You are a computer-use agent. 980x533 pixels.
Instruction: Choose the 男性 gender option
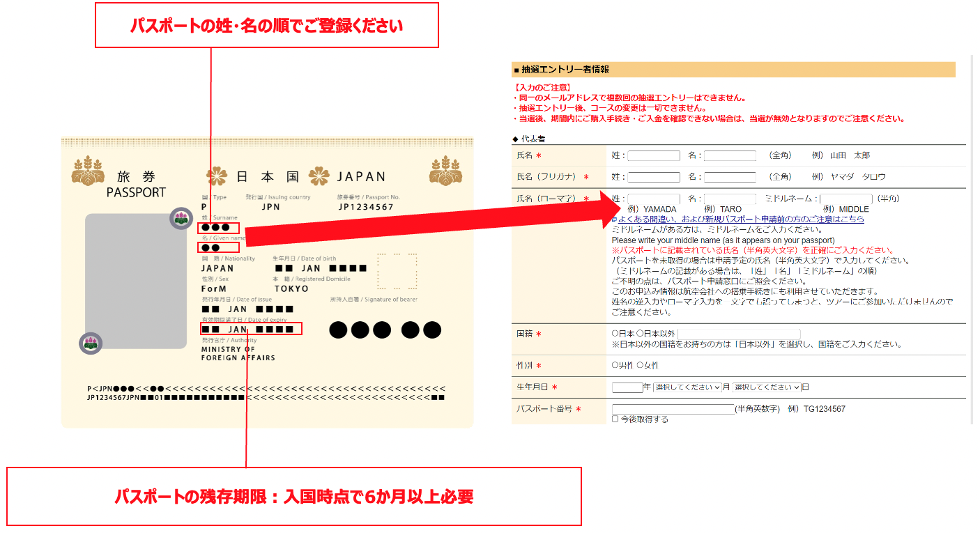click(614, 364)
